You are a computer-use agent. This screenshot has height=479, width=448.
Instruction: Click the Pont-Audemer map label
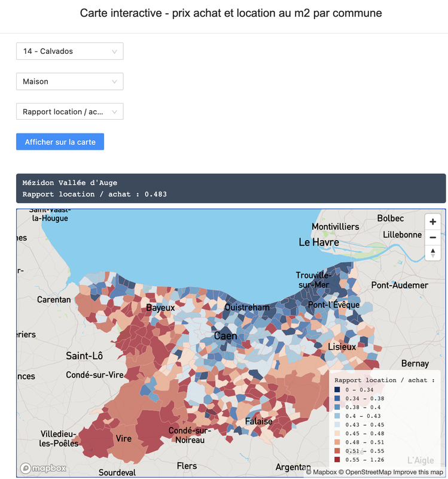tap(400, 285)
